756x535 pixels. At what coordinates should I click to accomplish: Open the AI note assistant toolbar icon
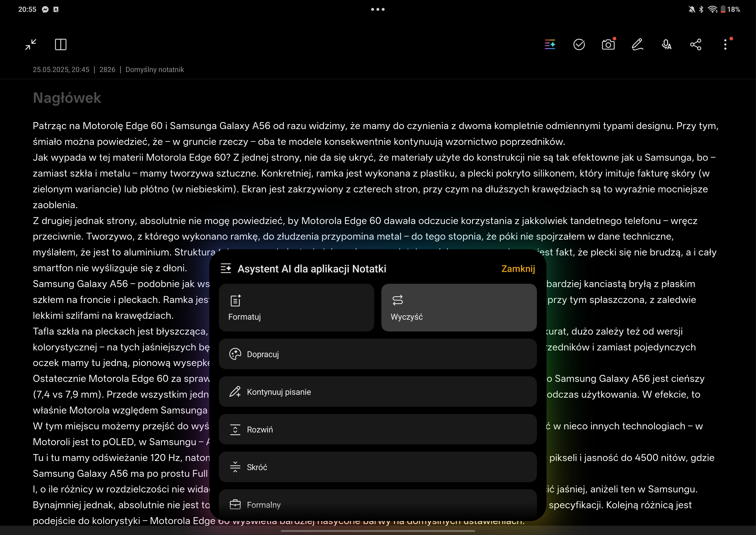coord(550,45)
